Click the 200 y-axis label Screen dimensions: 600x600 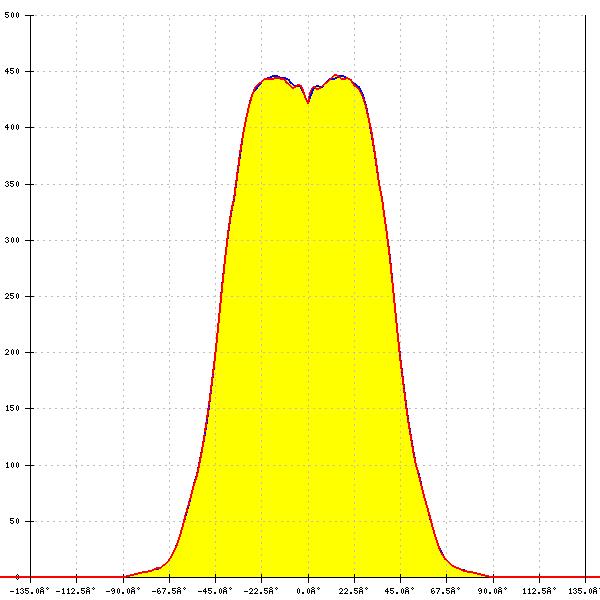12,352
